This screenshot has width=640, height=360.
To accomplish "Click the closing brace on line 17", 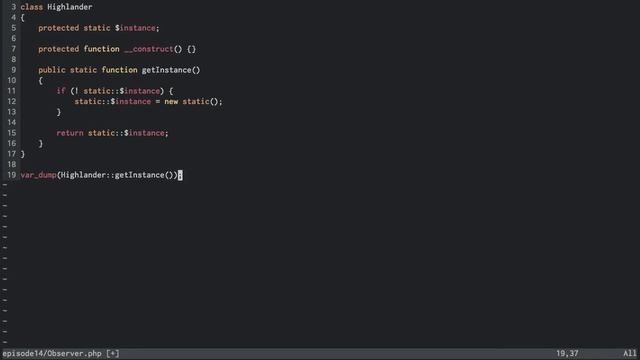I will 22,154.
